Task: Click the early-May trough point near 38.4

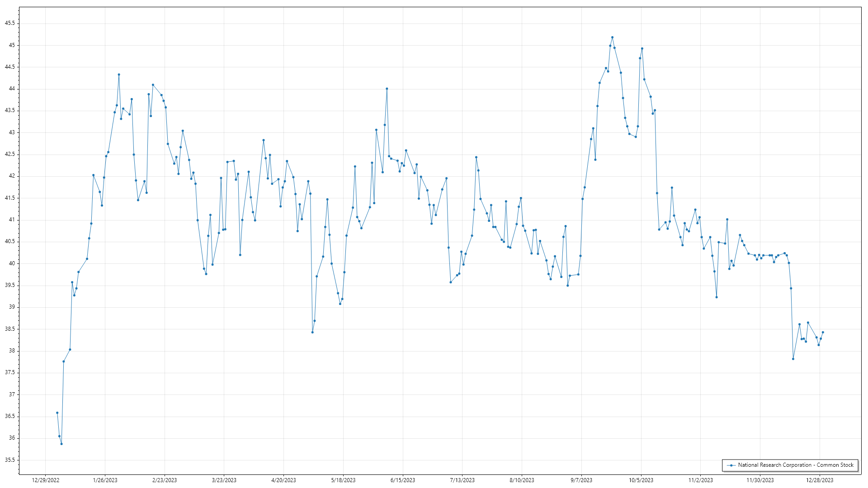Action: (312, 332)
